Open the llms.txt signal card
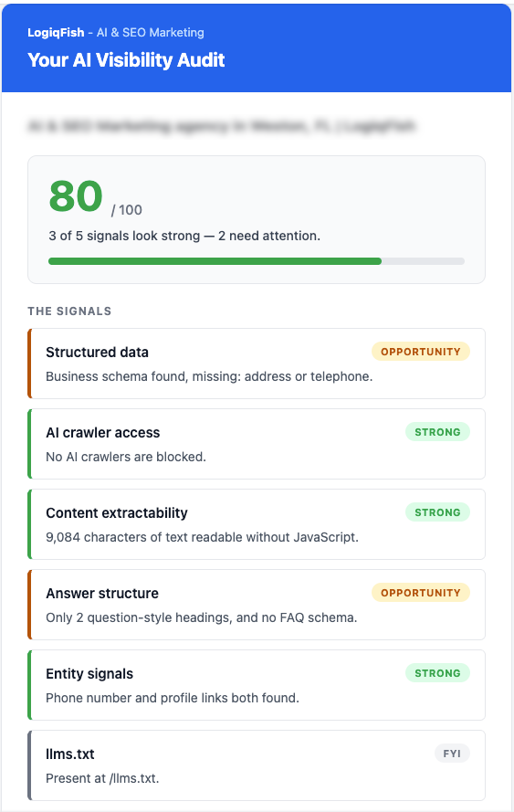 pos(257,765)
